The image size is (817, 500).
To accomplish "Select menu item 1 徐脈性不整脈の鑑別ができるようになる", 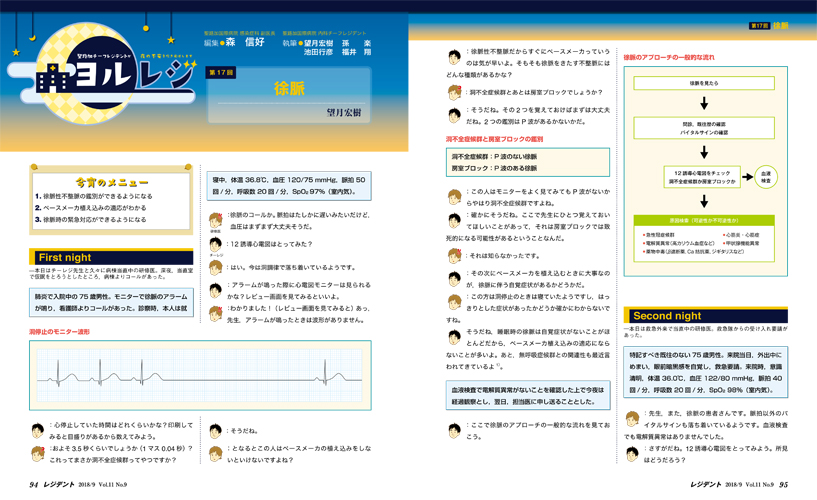I will (94, 196).
